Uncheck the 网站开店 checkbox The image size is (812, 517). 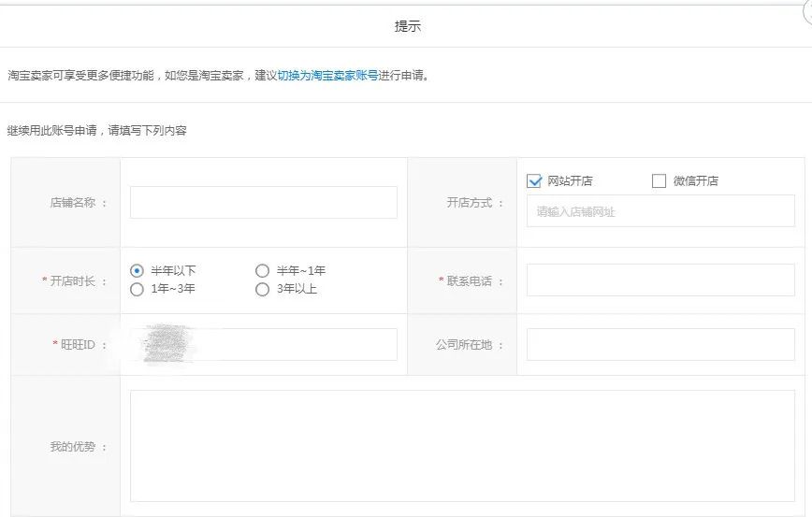[535, 181]
